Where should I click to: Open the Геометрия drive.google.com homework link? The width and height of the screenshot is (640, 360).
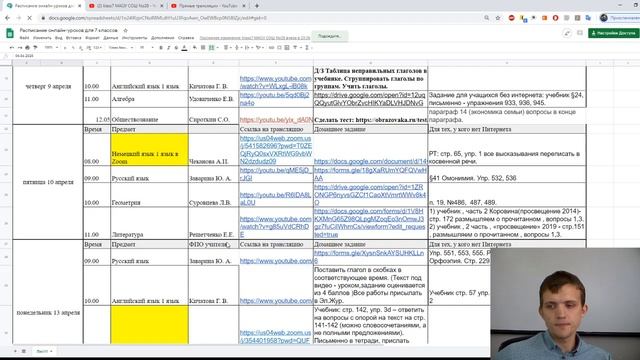point(370,195)
